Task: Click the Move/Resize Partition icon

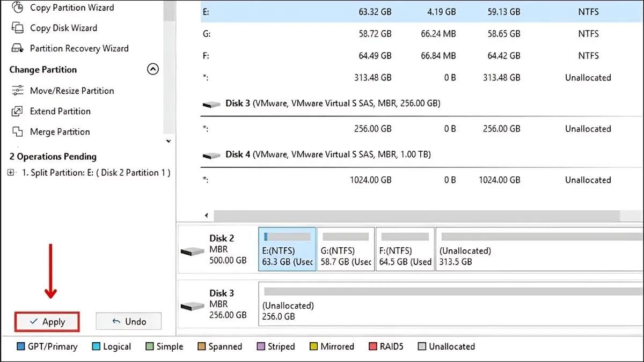Action: click(18, 91)
